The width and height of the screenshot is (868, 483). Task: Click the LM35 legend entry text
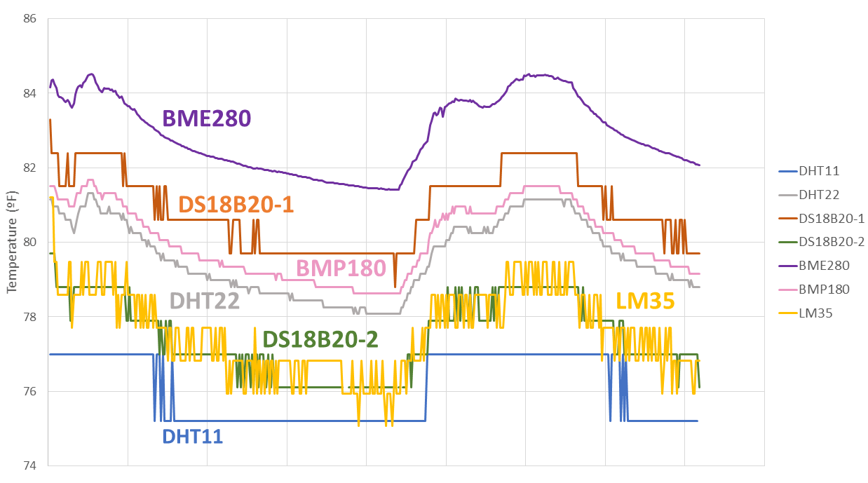815,313
